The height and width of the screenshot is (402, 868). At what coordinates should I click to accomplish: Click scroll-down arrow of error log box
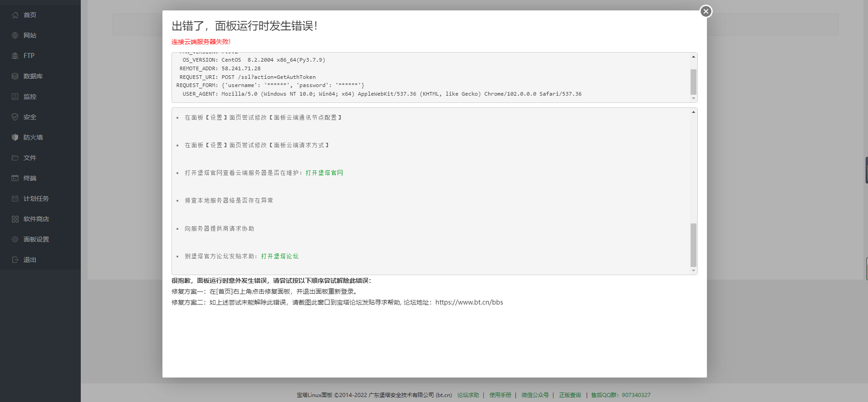[x=693, y=98]
